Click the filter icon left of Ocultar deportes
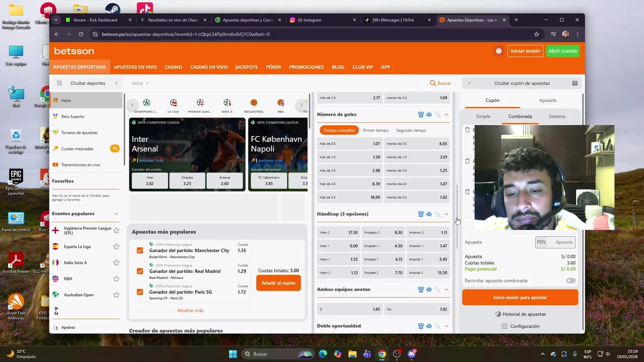This screenshot has height=362, width=644. click(x=59, y=83)
